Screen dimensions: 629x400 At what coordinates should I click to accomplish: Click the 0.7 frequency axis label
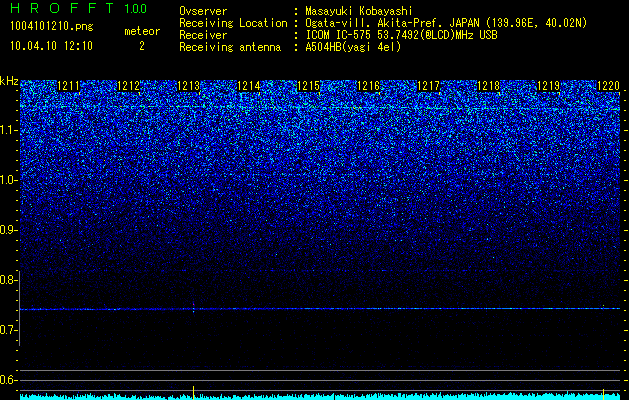(x=8, y=330)
